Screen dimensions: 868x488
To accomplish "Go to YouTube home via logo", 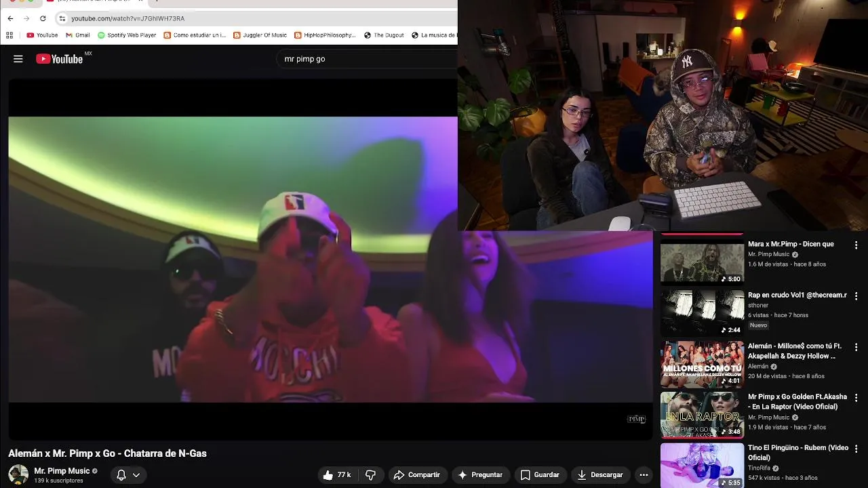I will point(60,59).
